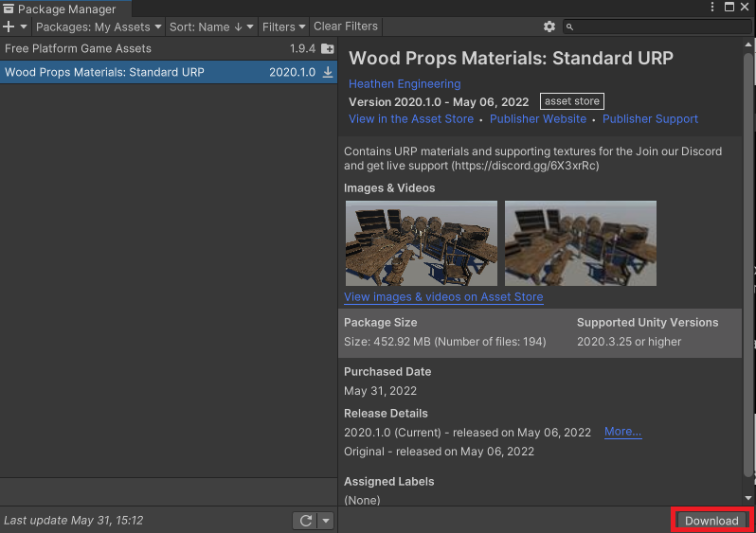
Task: Click View images & videos on Asset Store link
Action: (x=443, y=297)
